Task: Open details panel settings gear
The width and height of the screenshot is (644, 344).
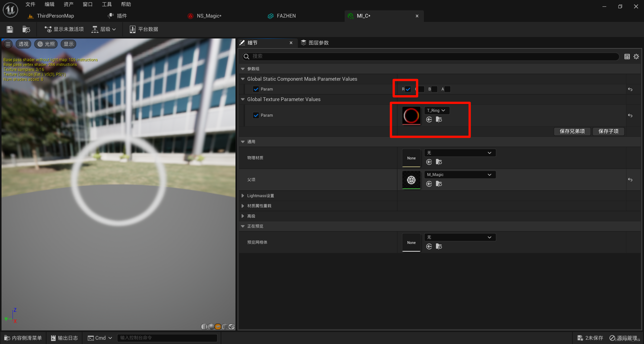Action: (636, 57)
